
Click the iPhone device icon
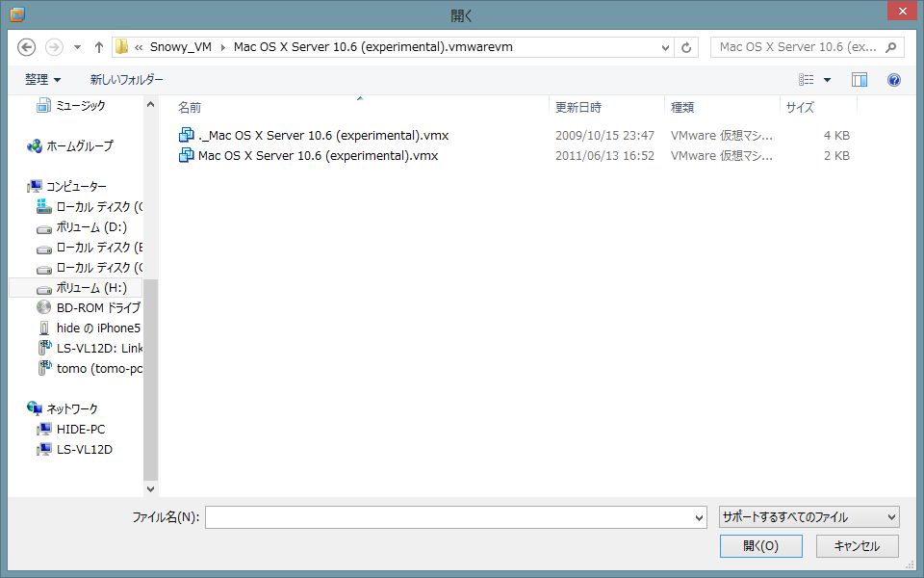coord(43,328)
